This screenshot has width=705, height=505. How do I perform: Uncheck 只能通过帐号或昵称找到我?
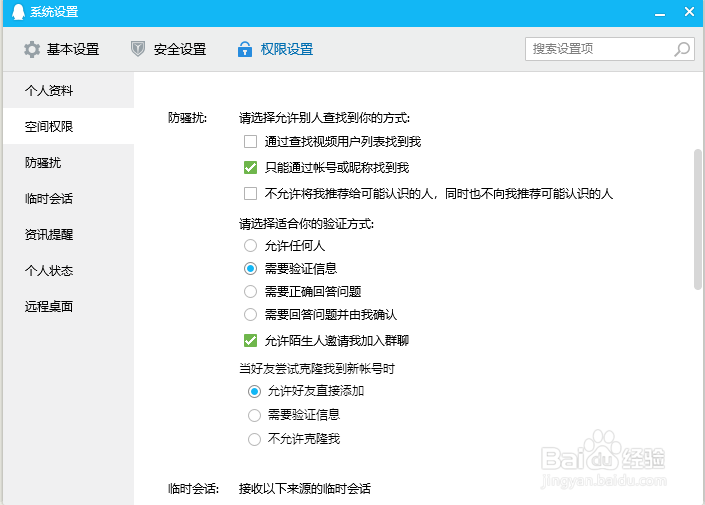coord(250,168)
